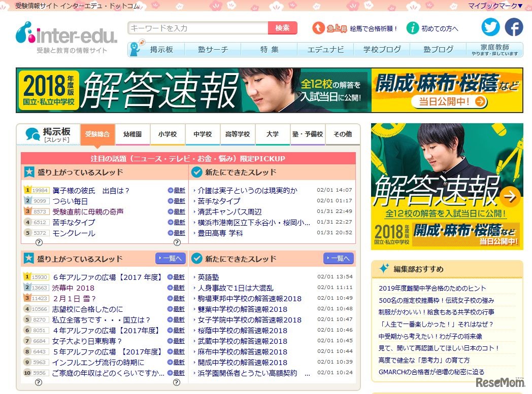Viewport: 532px width, 394px height.
Task: Open the inter-edu Facebook page icon
Action: [x=514, y=27]
